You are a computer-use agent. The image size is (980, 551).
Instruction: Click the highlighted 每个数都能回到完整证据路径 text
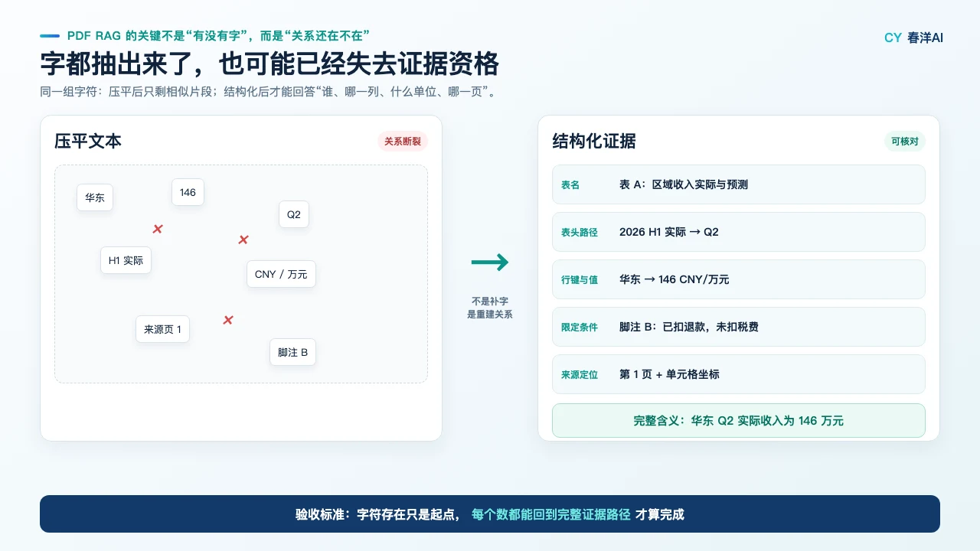pyautogui.click(x=551, y=514)
